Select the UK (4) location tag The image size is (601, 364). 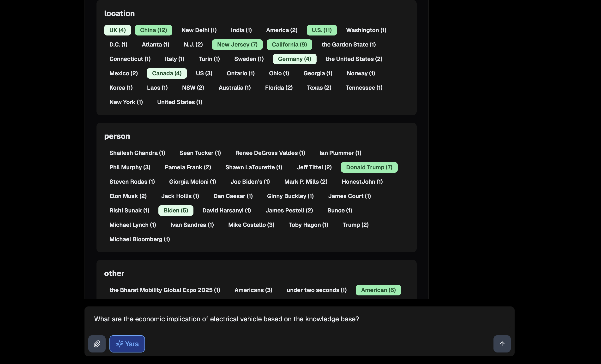point(117,30)
